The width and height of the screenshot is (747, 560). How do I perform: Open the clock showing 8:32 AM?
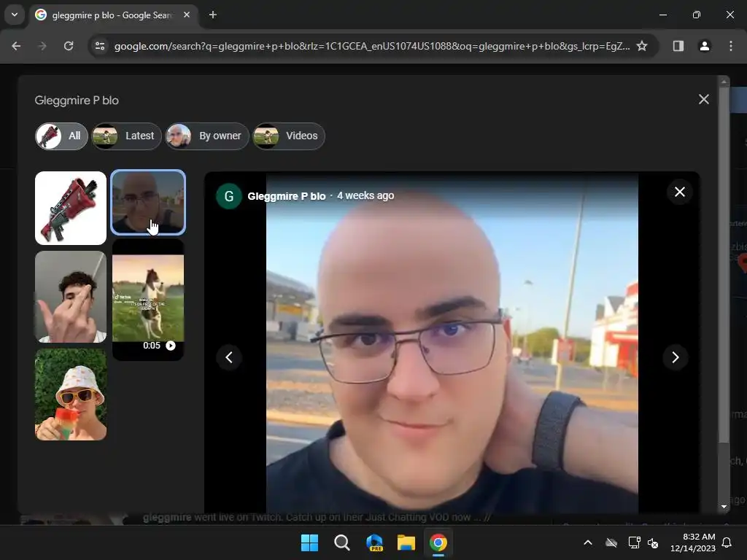693,542
